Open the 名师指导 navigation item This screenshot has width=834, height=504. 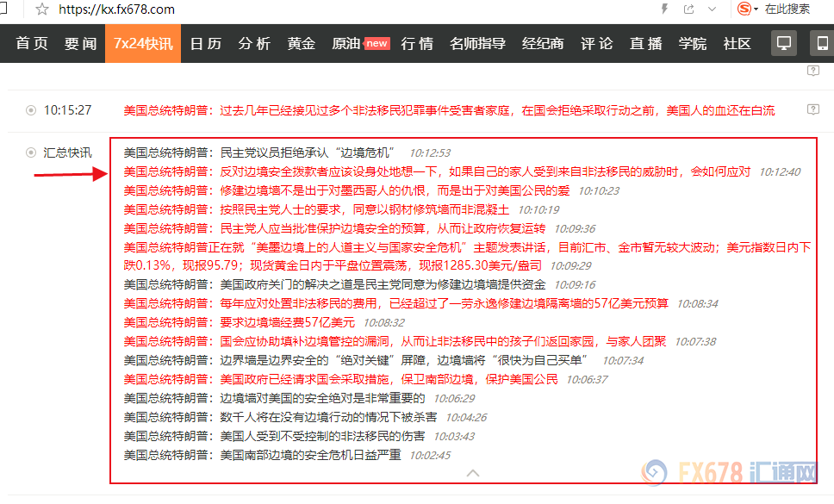pos(477,44)
